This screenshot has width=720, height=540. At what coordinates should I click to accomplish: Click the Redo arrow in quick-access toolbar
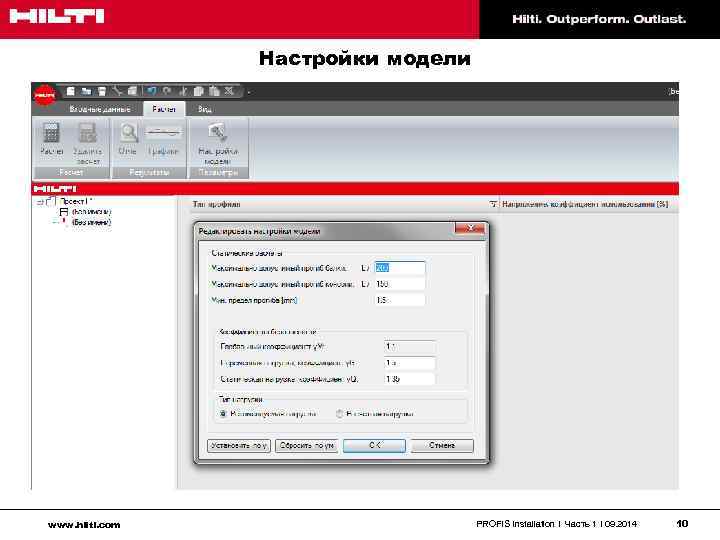pyautogui.click(x=167, y=91)
